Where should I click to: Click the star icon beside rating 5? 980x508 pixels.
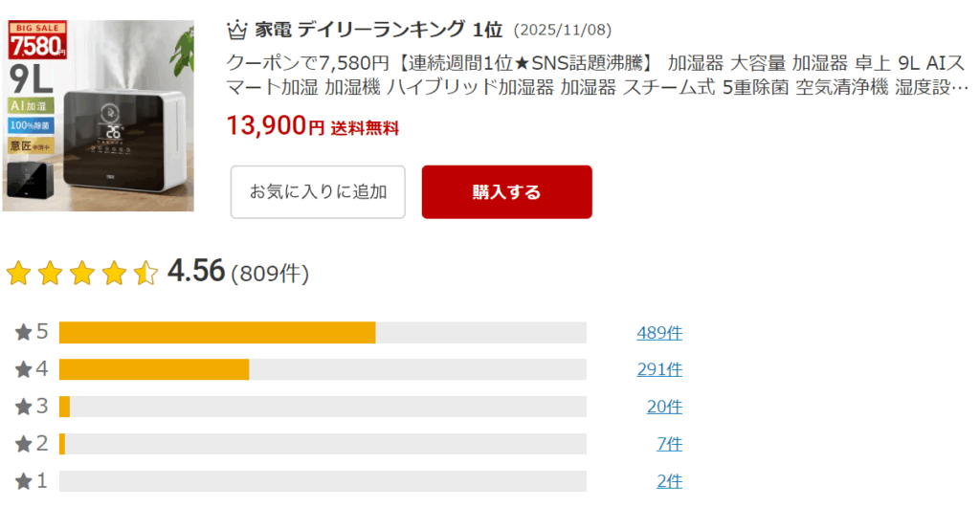pyautogui.click(x=24, y=333)
